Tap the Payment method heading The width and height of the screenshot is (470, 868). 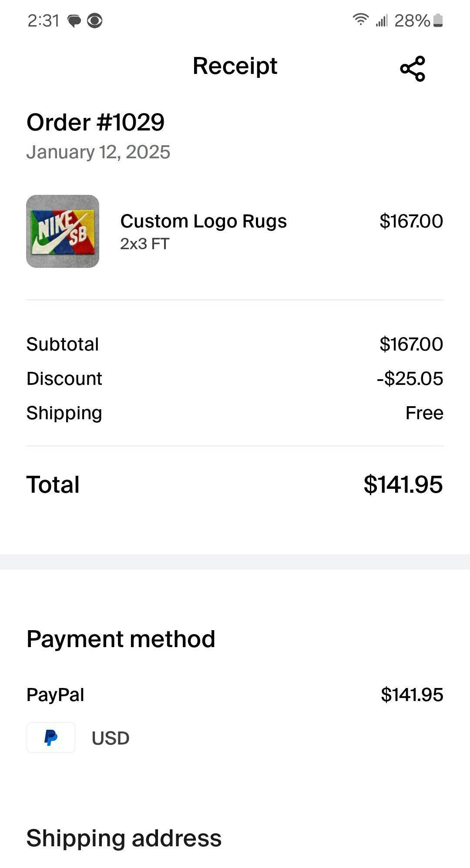[121, 639]
